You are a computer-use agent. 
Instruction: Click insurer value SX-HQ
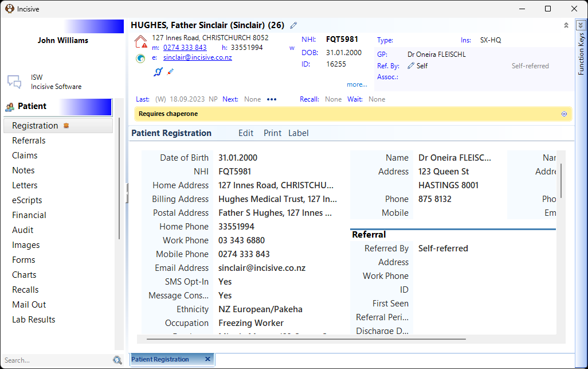tap(491, 40)
